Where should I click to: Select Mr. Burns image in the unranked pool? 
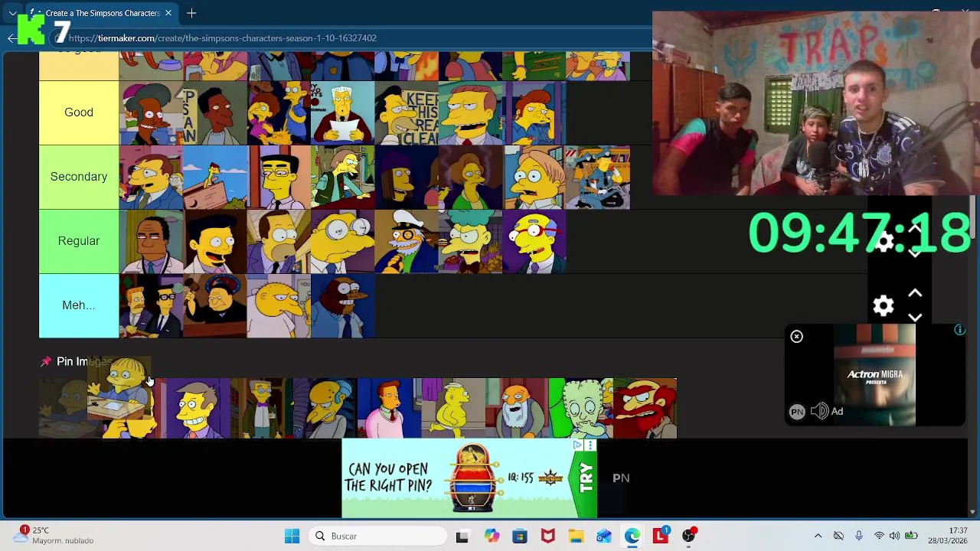coord(324,408)
